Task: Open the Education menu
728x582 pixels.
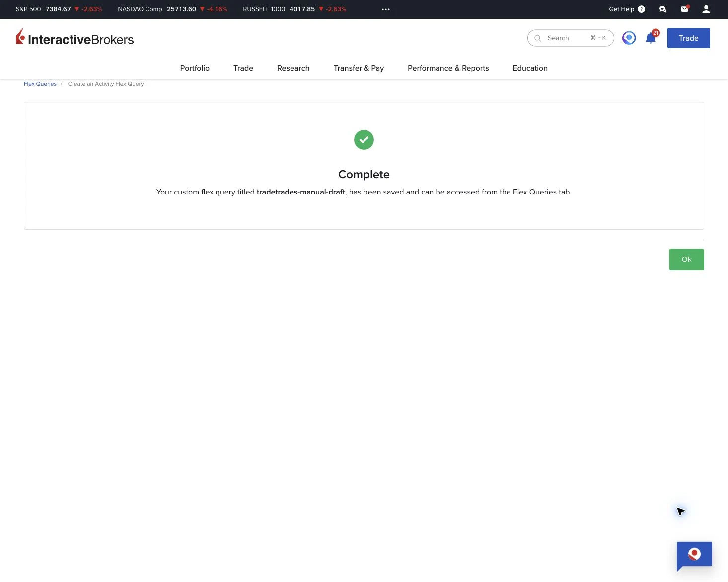Action: (x=530, y=68)
